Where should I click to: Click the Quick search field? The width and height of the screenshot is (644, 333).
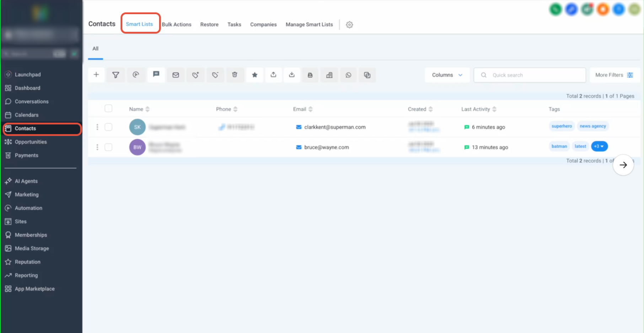click(530, 75)
